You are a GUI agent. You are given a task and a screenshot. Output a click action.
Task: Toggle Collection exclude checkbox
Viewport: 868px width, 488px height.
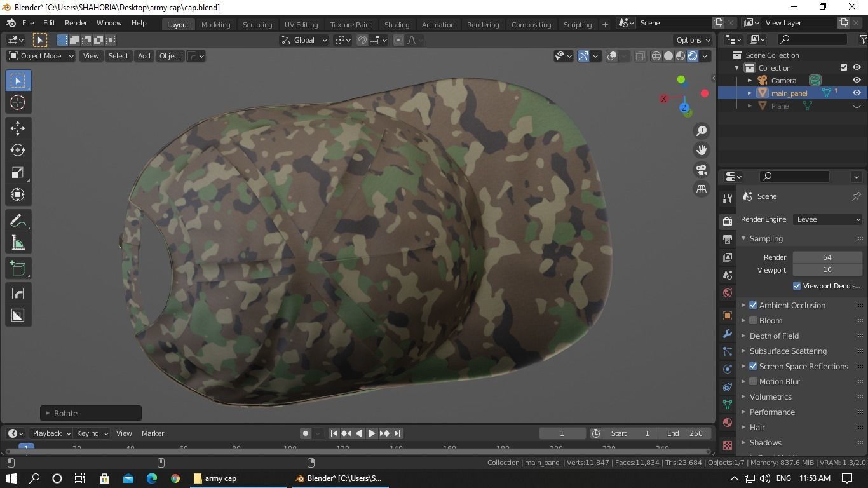844,68
